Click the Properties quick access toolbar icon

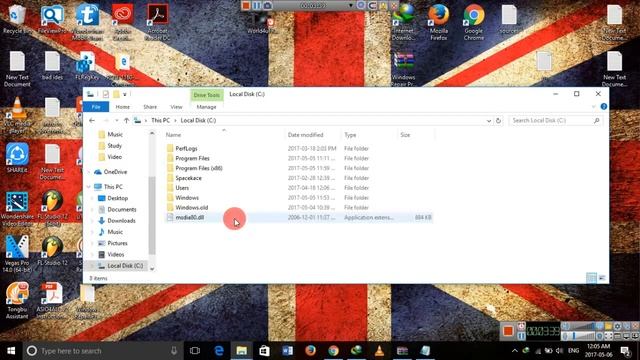click(x=106, y=94)
